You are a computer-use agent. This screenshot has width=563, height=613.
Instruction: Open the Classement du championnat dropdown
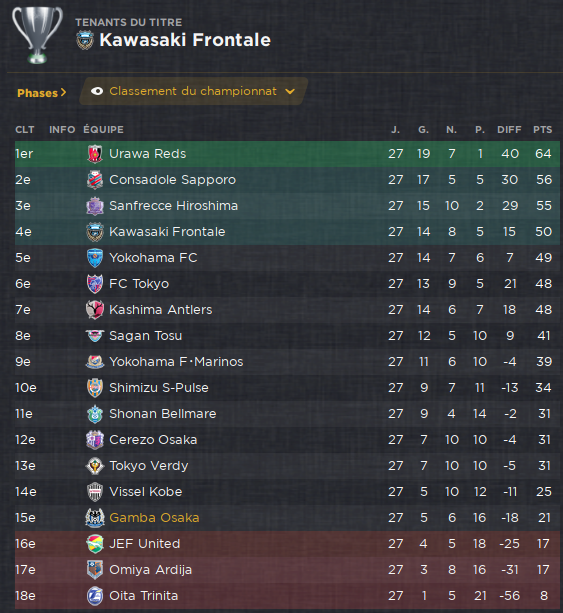[194, 91]
